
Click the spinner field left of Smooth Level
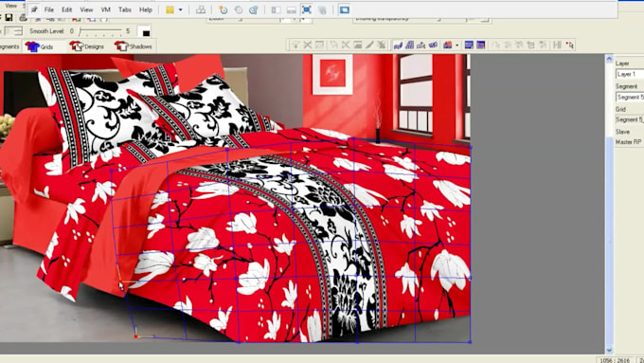13,31
